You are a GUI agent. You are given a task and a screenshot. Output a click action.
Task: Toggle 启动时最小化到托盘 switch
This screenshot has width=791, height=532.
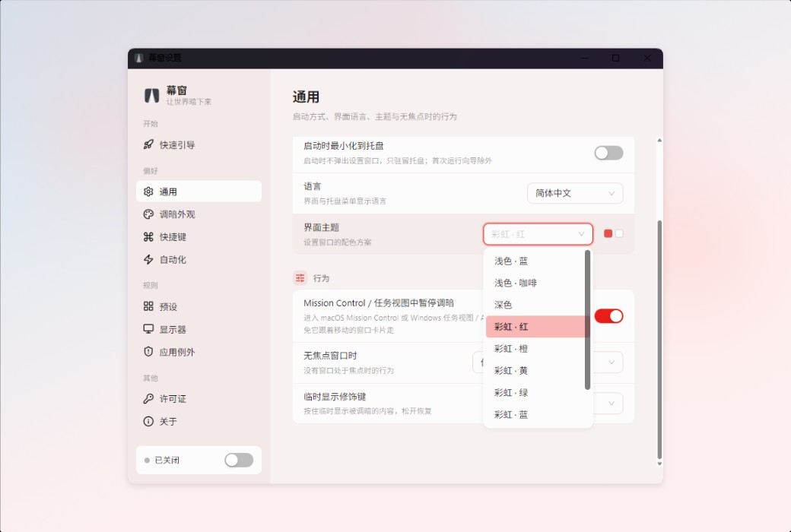tap(608, 153)
